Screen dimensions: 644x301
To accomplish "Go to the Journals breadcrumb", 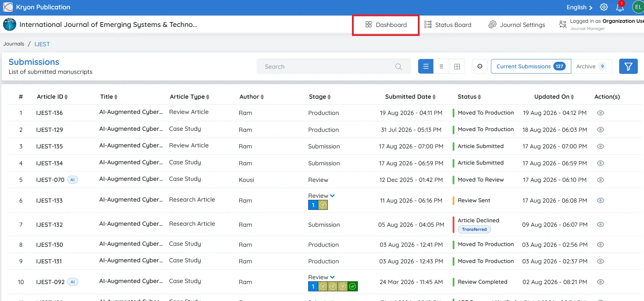I will coord(14,44).
